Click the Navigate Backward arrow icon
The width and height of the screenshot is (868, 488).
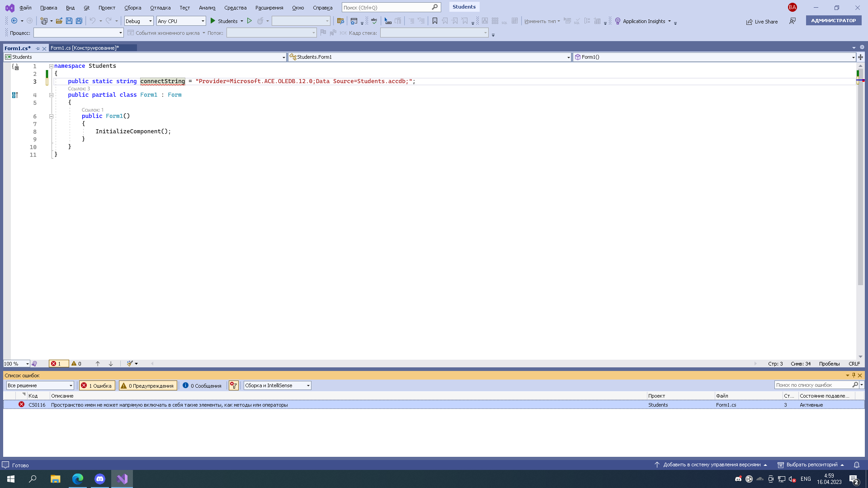pyautogui.click(x=14, y=21)
